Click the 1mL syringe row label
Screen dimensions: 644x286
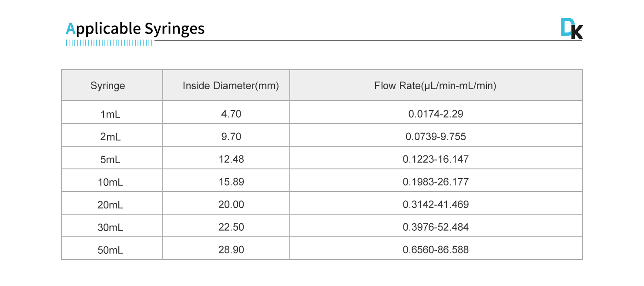tap(111, 114)
